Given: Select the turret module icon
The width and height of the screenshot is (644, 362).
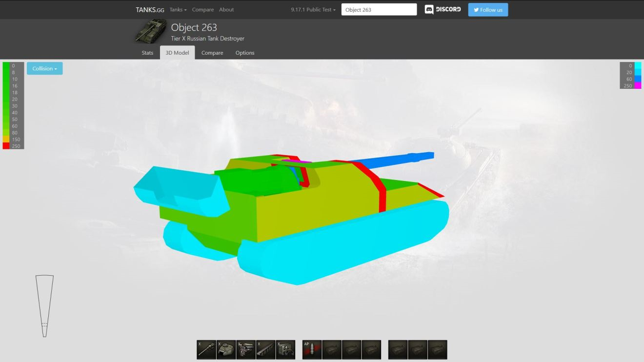Looking at the screenshot, I should [x=226, y=350].
